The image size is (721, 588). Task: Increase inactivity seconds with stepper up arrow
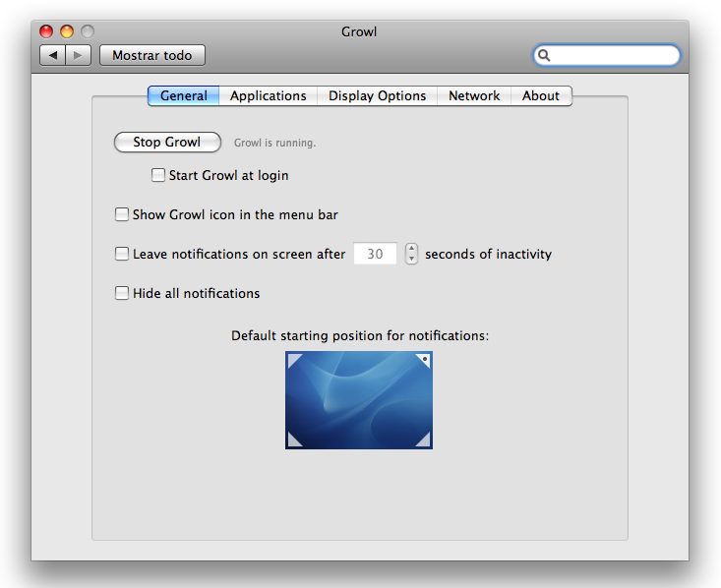[411, 248]
